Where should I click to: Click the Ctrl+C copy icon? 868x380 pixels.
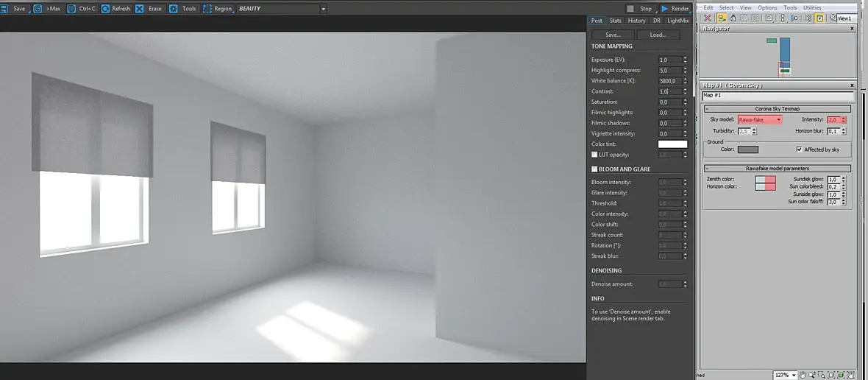click(71, 9)
